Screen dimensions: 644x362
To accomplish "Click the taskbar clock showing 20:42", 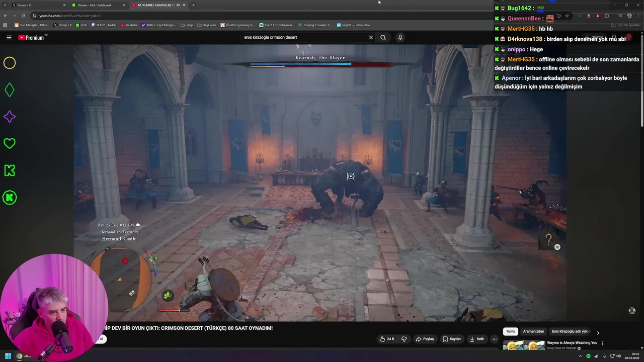I will pos(631,356).
